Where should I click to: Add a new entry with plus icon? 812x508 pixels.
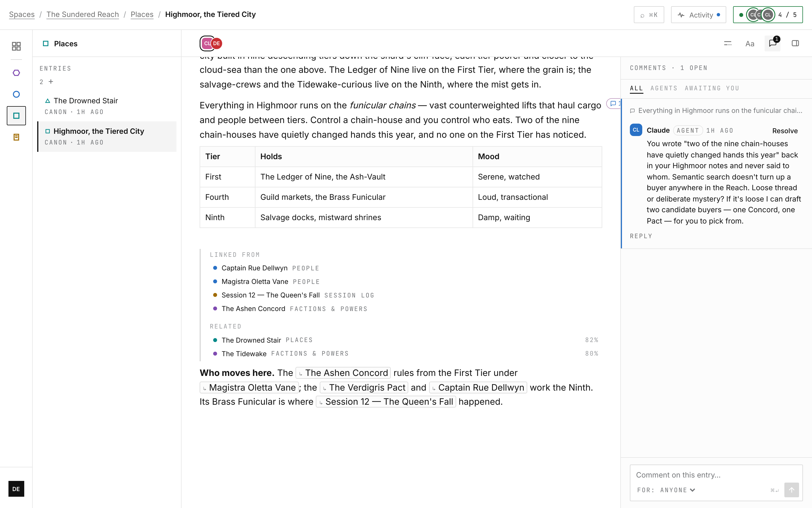point(51,82)
